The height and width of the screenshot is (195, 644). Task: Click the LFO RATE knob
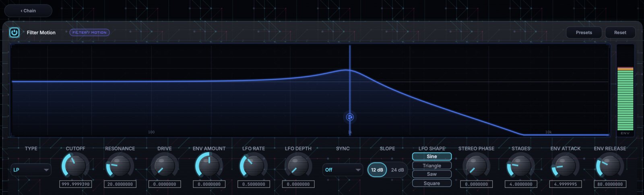coord(254,166)
